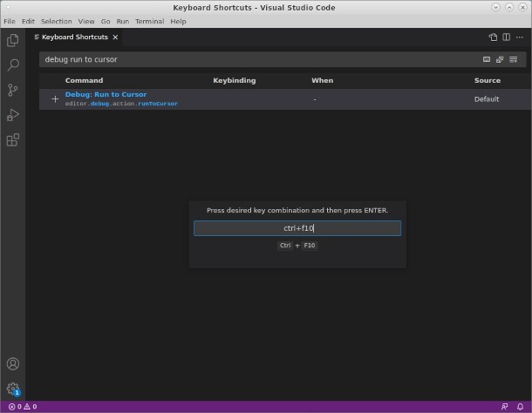This screenshot has height=413, width=532.
Task: Open the Search view in activity bar
Action: (13, 64)
